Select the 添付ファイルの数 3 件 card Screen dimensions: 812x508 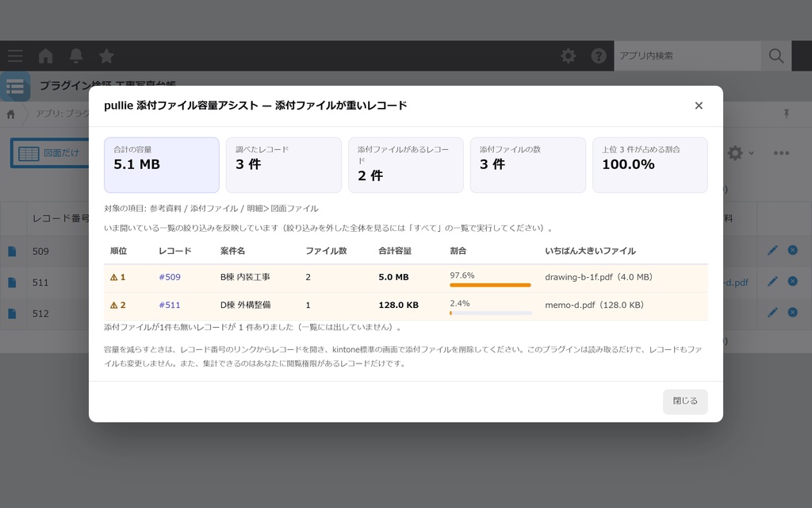(x=527, y=165)
